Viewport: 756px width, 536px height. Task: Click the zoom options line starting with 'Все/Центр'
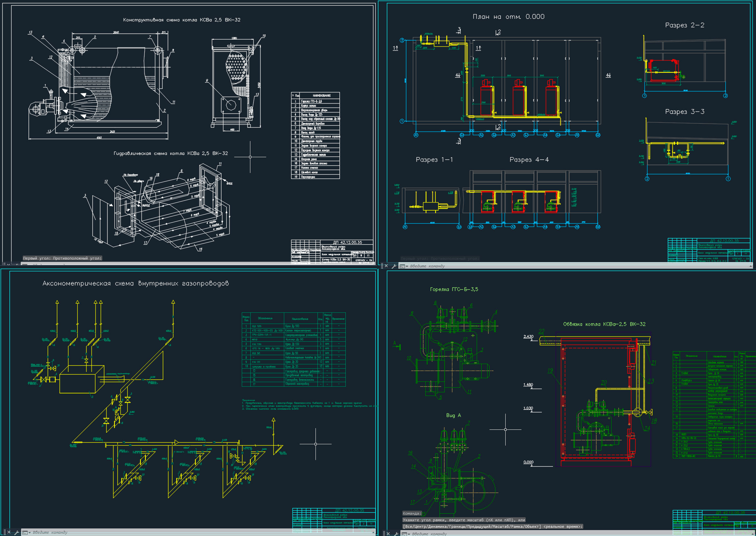pyautogui.click(x=493, y=526)
